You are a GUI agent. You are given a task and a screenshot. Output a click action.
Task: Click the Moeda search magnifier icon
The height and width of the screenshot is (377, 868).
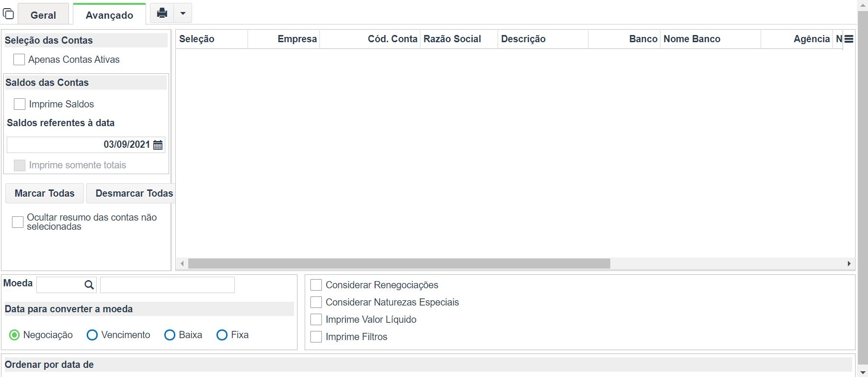[89, 285]
